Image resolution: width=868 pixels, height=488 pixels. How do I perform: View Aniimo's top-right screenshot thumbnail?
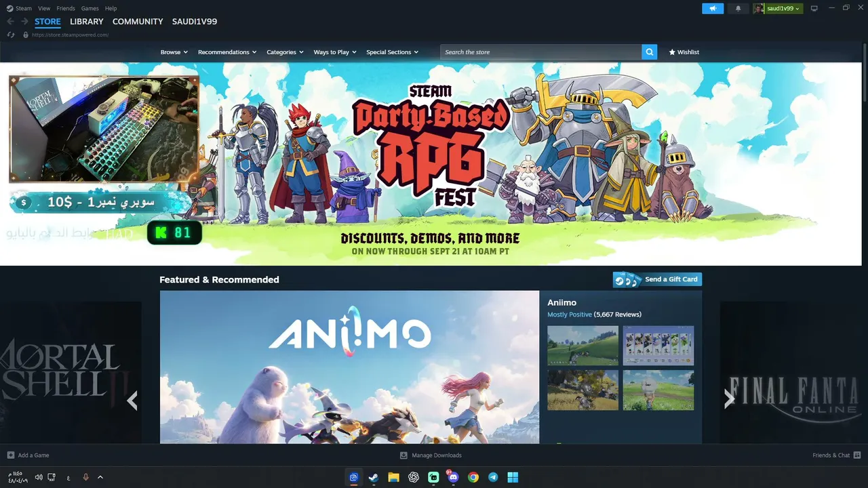(658, 346)
